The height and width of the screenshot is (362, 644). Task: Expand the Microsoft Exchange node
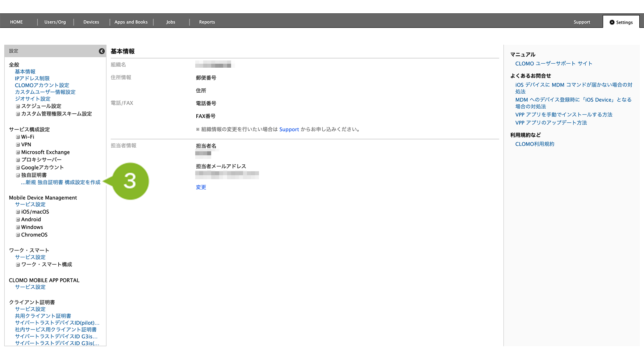pyautogui.click(x=18, y=152)
